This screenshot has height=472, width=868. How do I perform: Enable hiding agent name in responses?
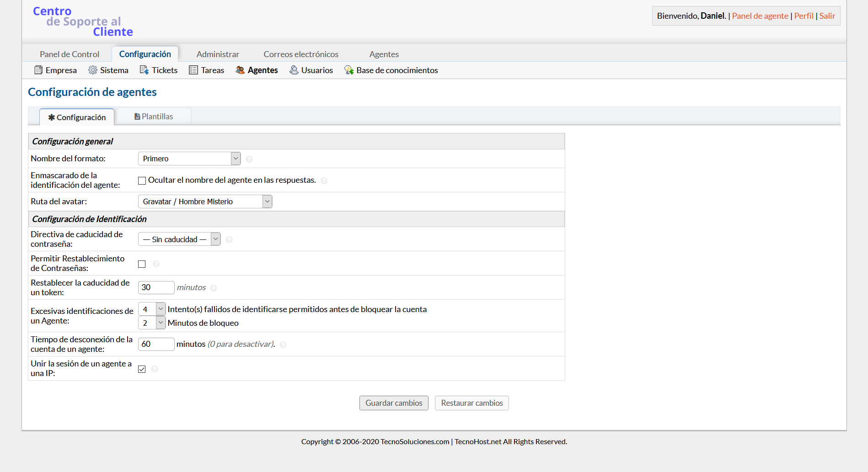(142, 180)
